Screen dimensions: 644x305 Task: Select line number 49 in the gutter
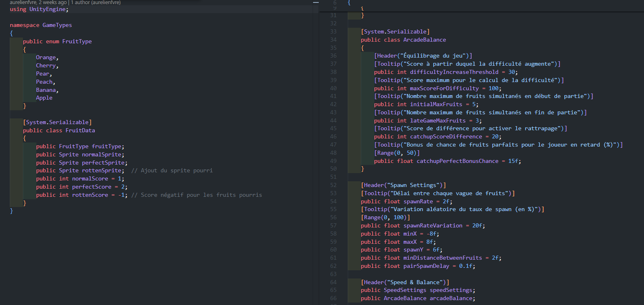pyautogui.click(x=333, y=161)
